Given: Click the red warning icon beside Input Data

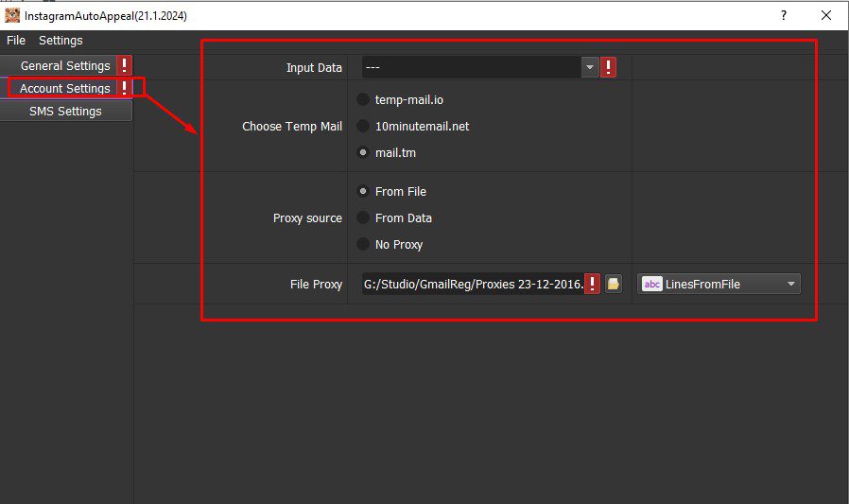Looking at the screenshot, I should 608,67.
